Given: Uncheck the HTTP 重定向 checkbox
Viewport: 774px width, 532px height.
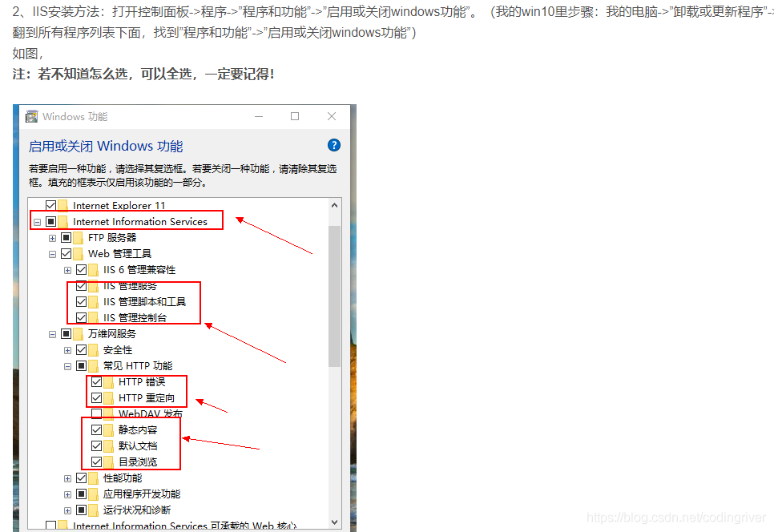Looking at the screenshot, I should coord(95,397).
